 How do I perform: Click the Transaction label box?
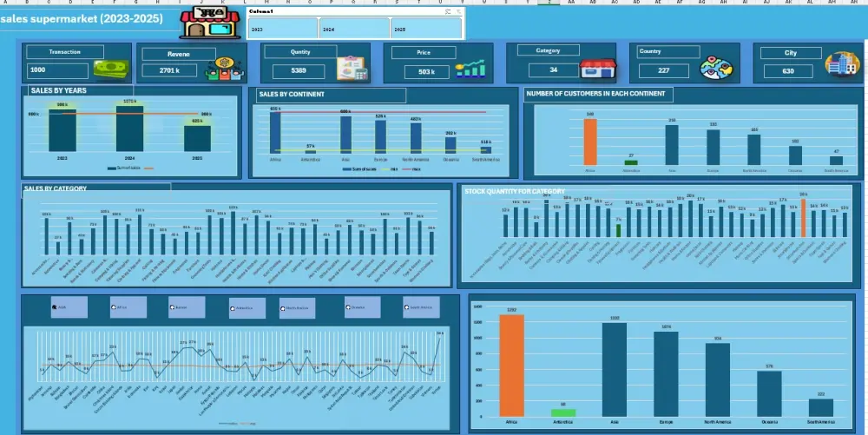(x=65, y=52)
